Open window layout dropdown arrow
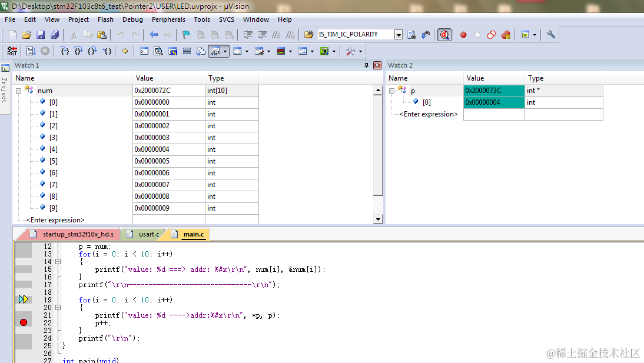 pyautogui.click(x=535, y=35)
